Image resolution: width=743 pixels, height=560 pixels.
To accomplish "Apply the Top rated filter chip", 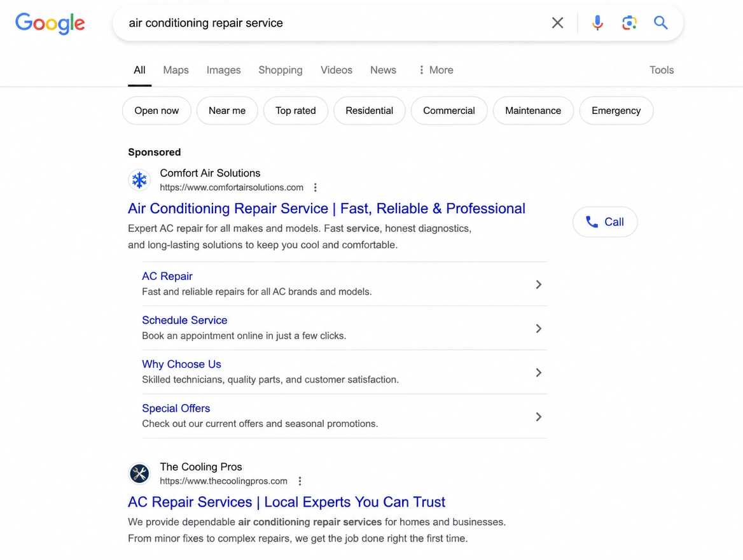I will pyautogui.click(x=296, y=111).
